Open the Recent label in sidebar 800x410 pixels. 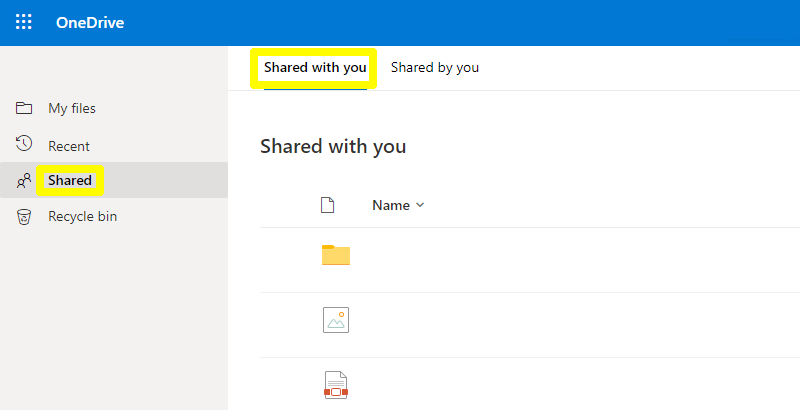pyautogui.click(x=69, y=146)
